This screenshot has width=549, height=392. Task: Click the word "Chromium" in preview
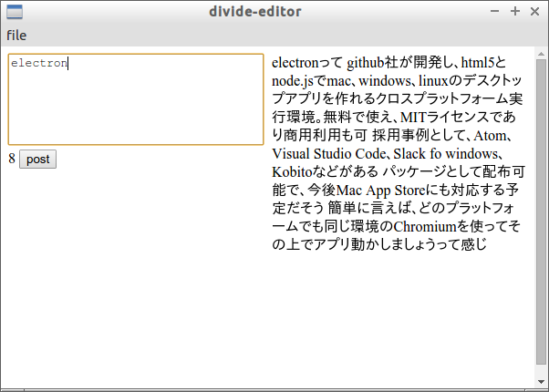tap(425, 226)
